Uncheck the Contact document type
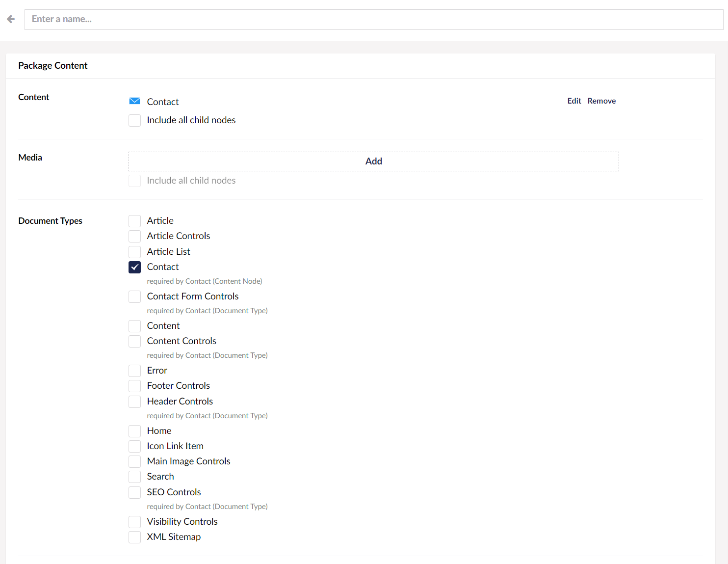The width and height of the screenshot is (728, 564). [134, 267]
